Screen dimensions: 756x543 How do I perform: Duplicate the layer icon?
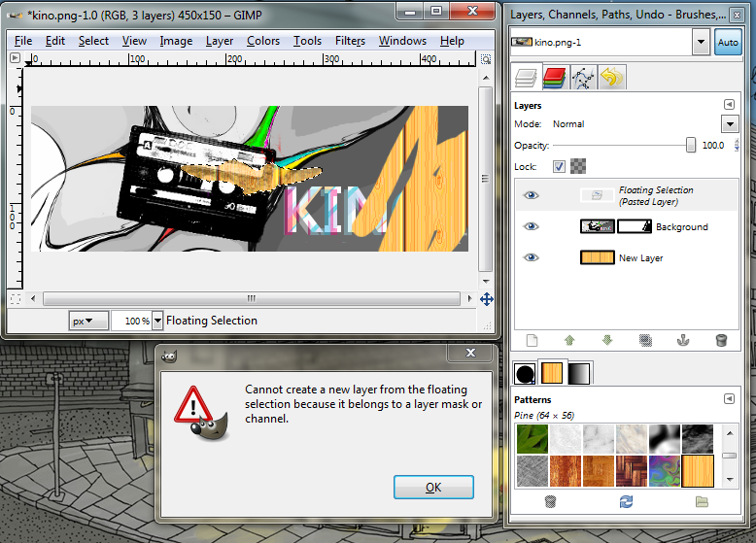point(645,341)
